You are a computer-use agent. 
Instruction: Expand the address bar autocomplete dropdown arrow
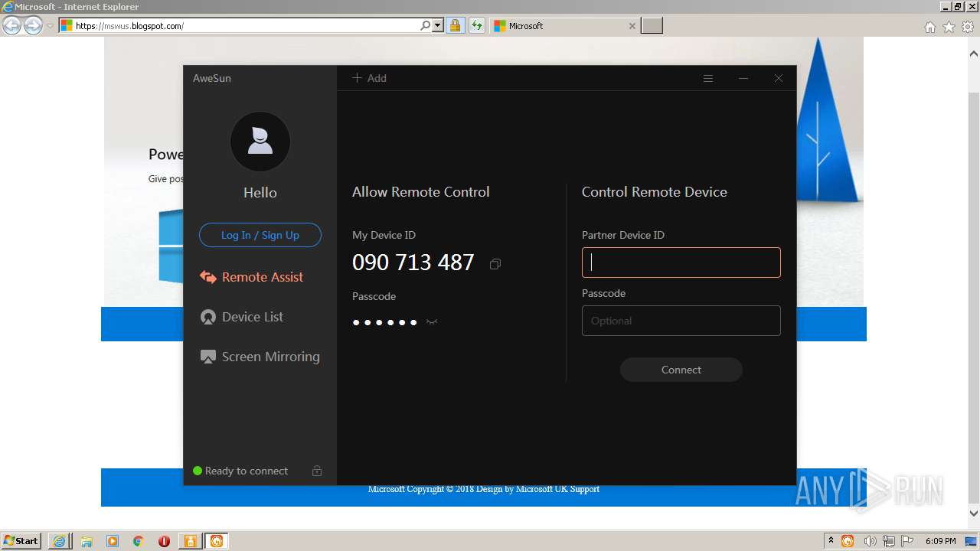[438, 25]
